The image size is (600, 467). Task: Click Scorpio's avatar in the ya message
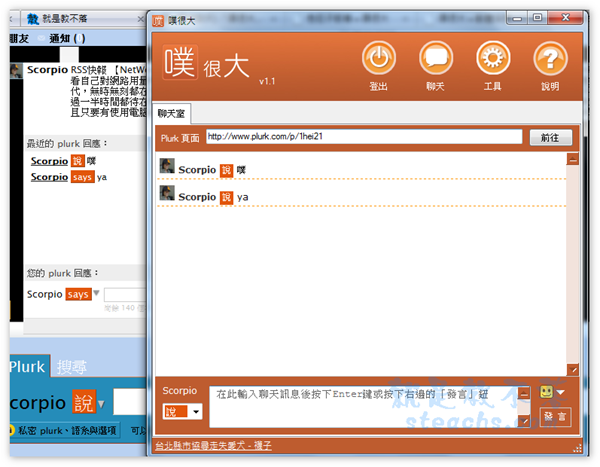(167, 193)
